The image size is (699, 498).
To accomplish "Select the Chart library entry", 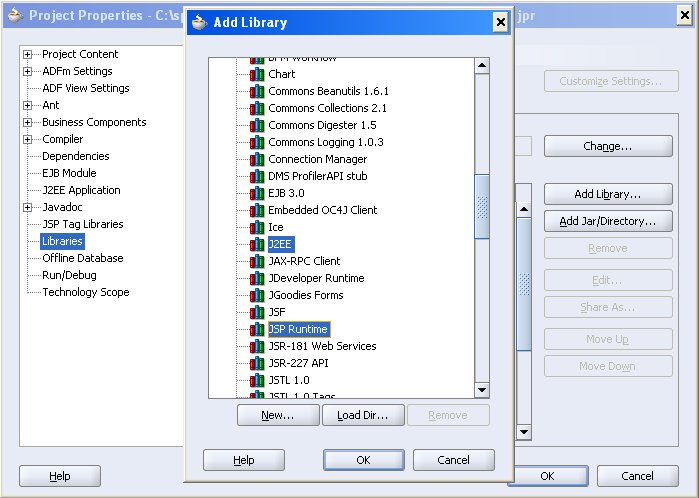I will tap(282, 74).
